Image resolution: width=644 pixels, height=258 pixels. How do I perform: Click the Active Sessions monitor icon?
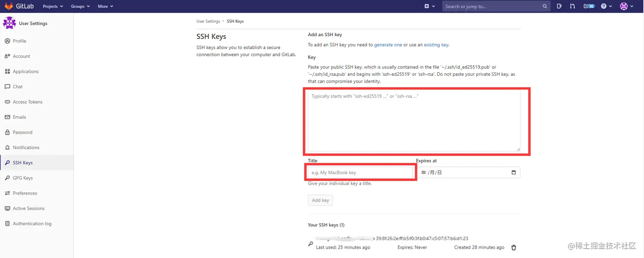[x=7, y=208]
